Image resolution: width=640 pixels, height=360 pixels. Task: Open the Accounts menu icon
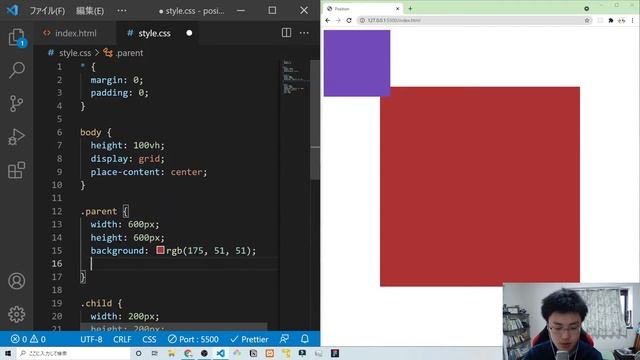(x=17, y=281)
